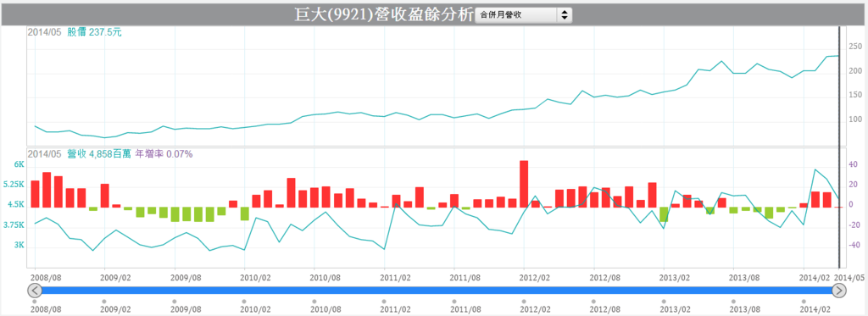This screenshot has height=316, width=868.
Task: Click the blue date range slider bar
Action: (x=437, y=291)
